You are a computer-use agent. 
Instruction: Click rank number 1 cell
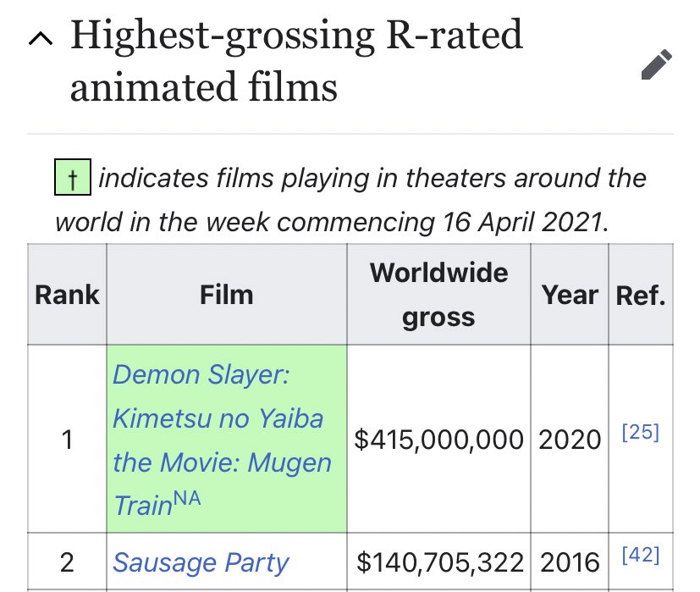pyautogui.click(x=66, y=440)
